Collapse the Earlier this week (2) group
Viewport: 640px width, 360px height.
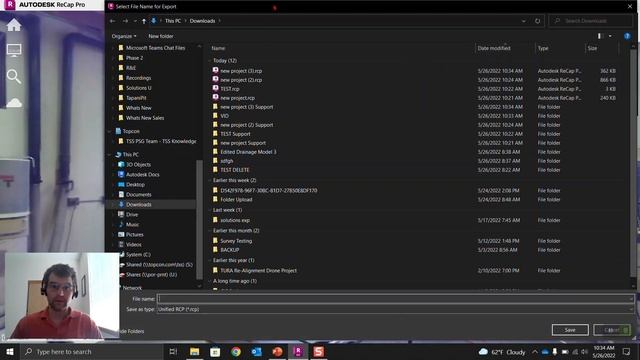click(x=209, y=180)
